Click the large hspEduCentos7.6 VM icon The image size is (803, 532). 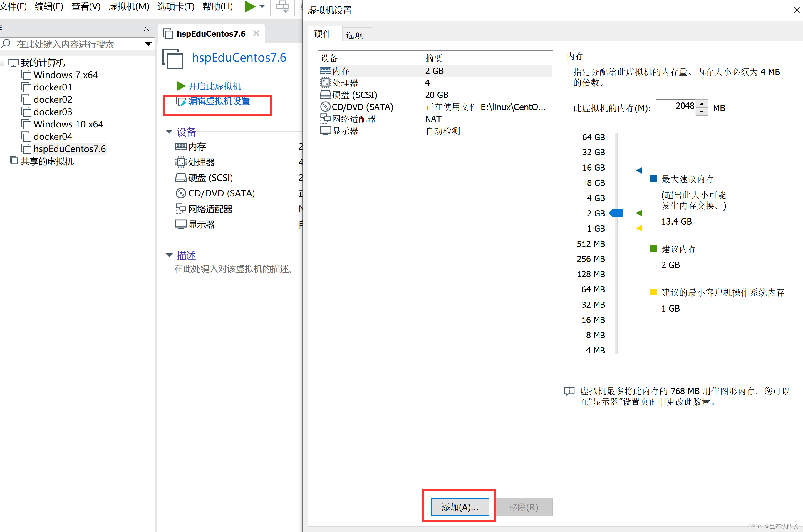click(x=173, y=59)
